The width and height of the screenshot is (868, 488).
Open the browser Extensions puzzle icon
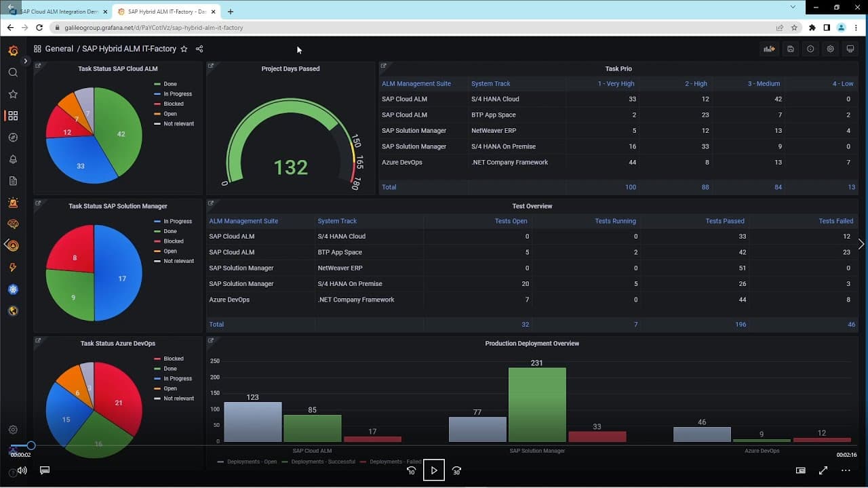coord(812,28)
